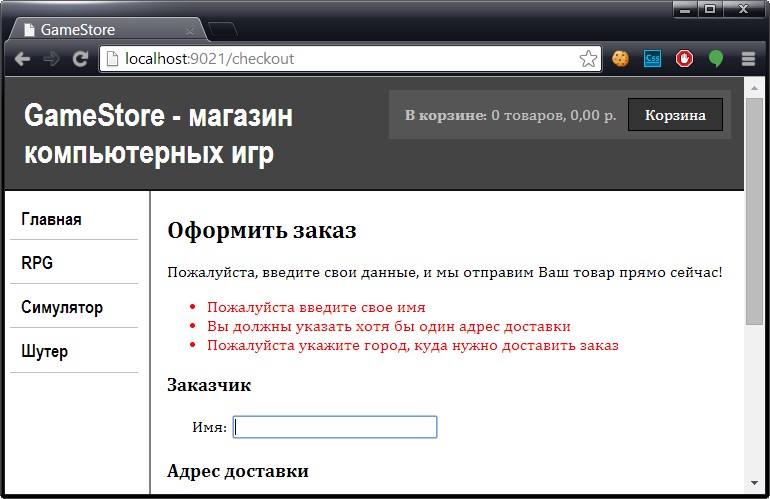Click the scrollbar down arrow
The image size is (770, 499).
(754, 483)
